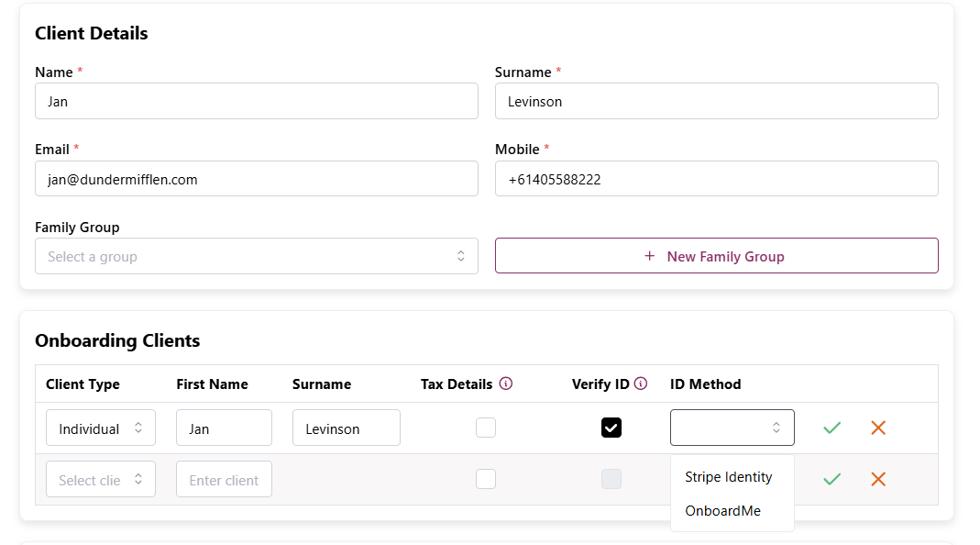Image resolution: width=980 pixels, height=545 pixels.
Task: Click green checkmark on the empty client row
Action: pos(831,479)
